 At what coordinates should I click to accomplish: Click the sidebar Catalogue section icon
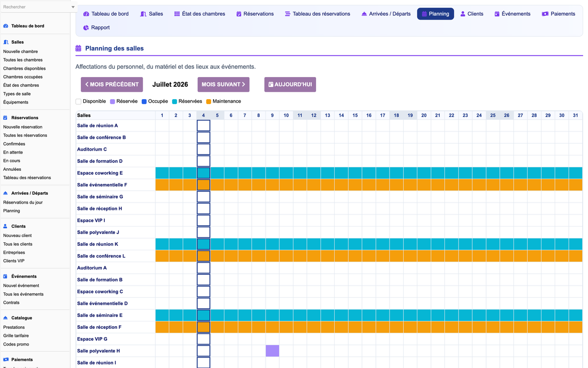5,318
